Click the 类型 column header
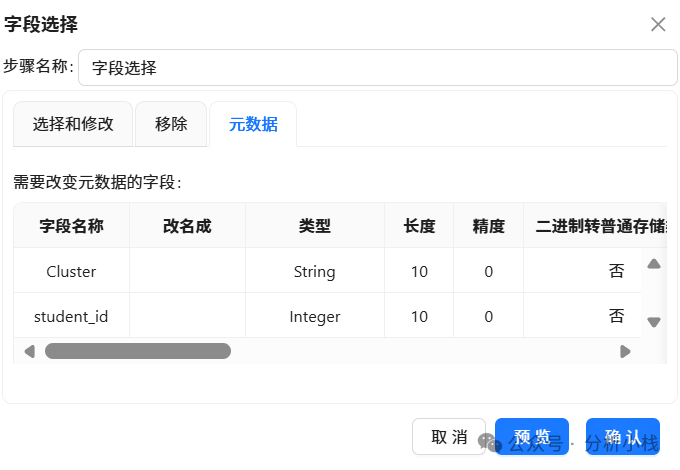 pyautogui.click(x=315, y=225)
